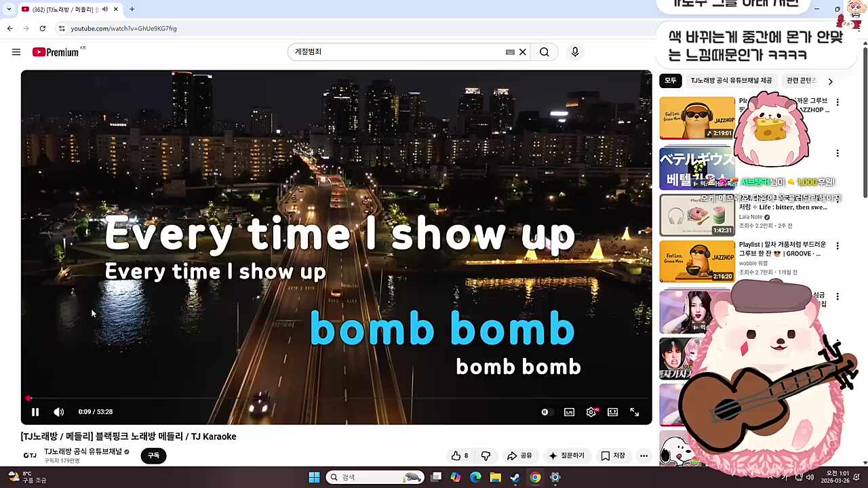Open more actions menu below video
The width and height of the screenshot is (868, 488).
644,456
